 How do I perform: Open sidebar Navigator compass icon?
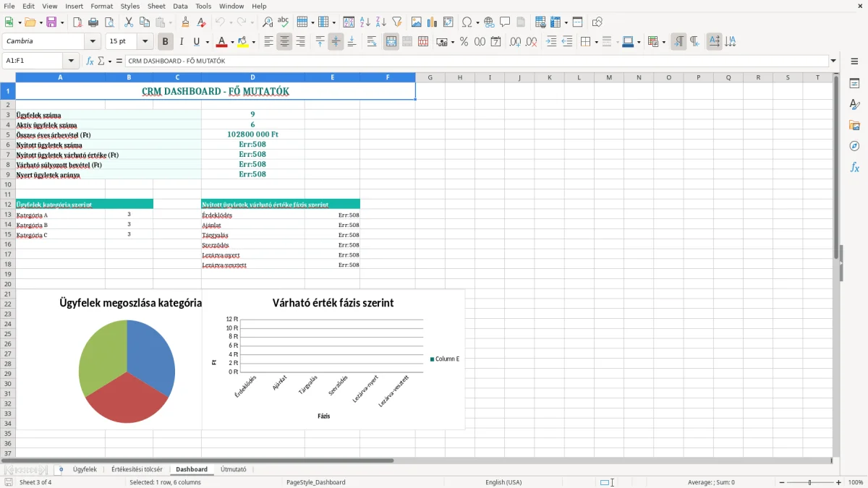click(854, 146)
